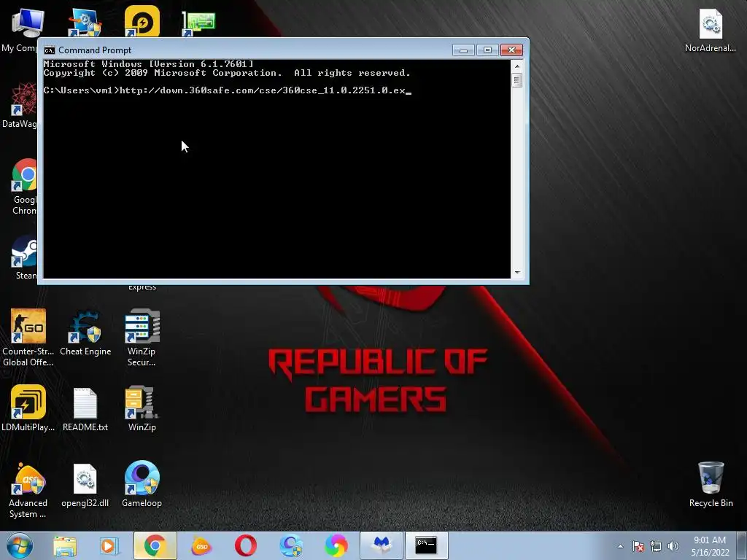The width and height of the screenshot is (747, 560).
Task: Show hidden system tray icons
Action: tap(620, 546)
